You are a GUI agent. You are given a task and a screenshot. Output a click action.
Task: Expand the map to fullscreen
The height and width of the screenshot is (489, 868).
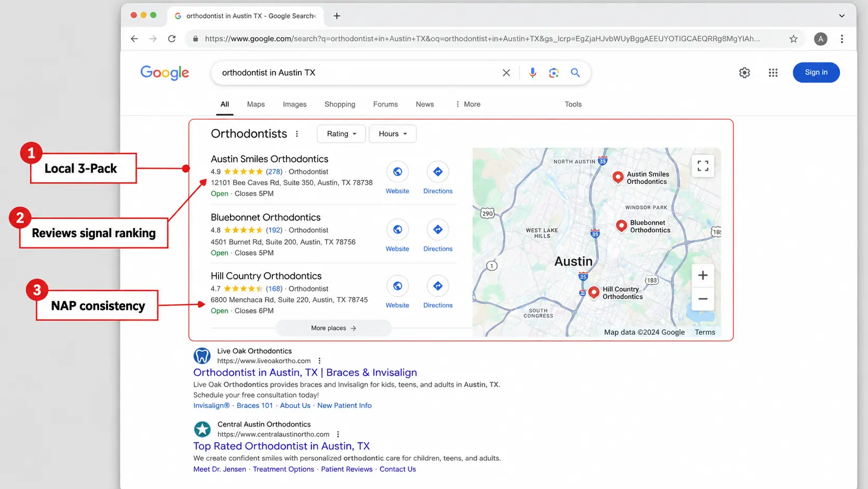(x=703, y=166)
